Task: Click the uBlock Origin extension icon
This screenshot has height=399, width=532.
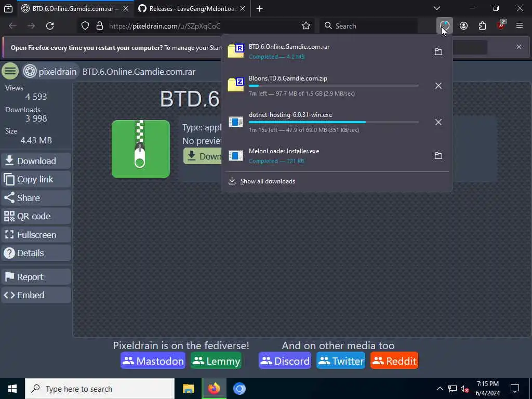Action: [501, 26]
